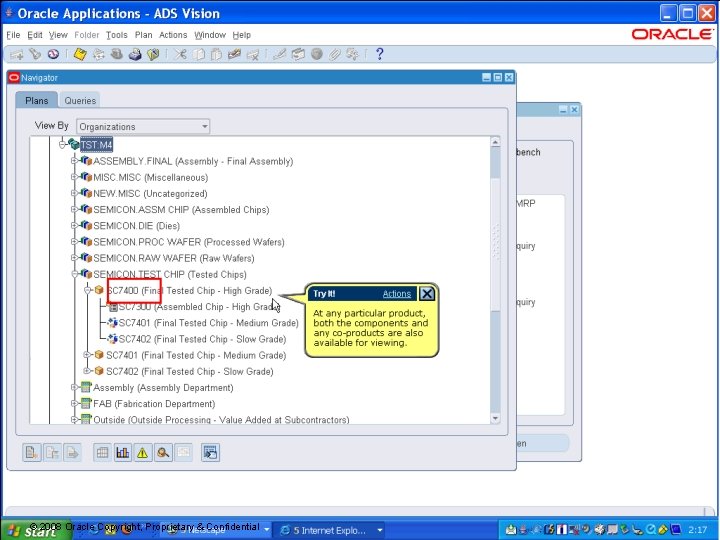Image resolution: width=720 pixels, height=540 pixels.
Task: Click the Cut scissors toolbar icon
Action: (x=180, y=55)
